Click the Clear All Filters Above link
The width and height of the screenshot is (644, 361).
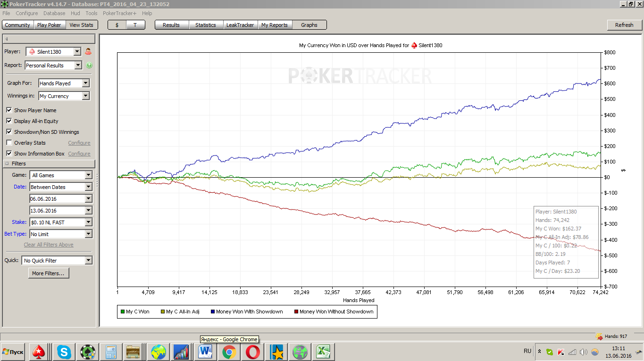pos(49,245)
